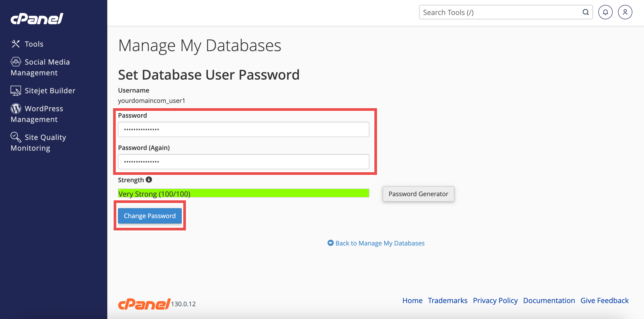Screen dimensions: 644x319
Task: Click the Set Database User Password heading
Action: pyautogui.click(x=209, y=75)
